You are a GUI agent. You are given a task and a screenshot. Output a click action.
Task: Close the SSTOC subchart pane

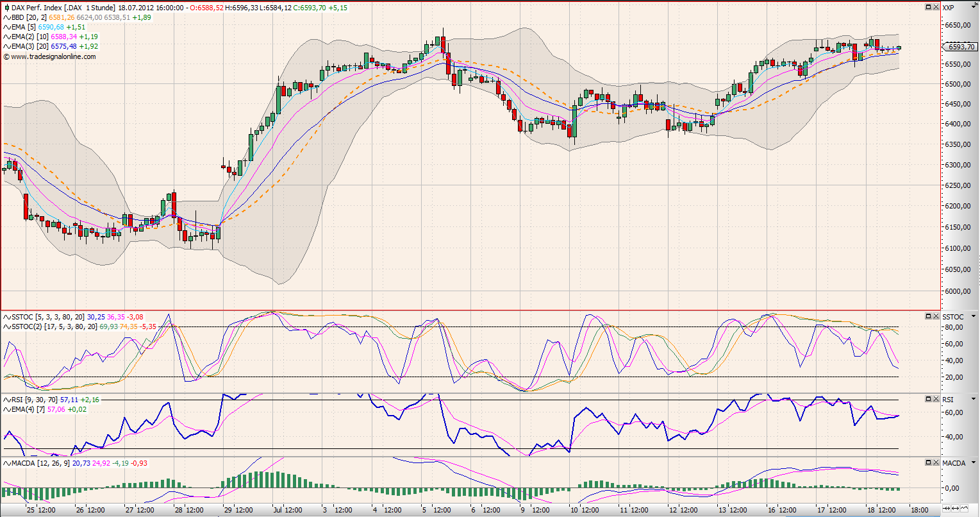click(935, 316)
